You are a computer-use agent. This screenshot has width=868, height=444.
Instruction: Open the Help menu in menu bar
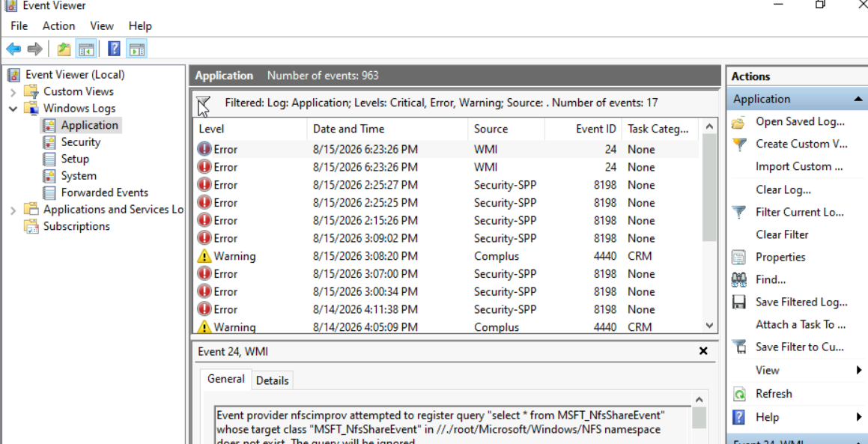140,26
